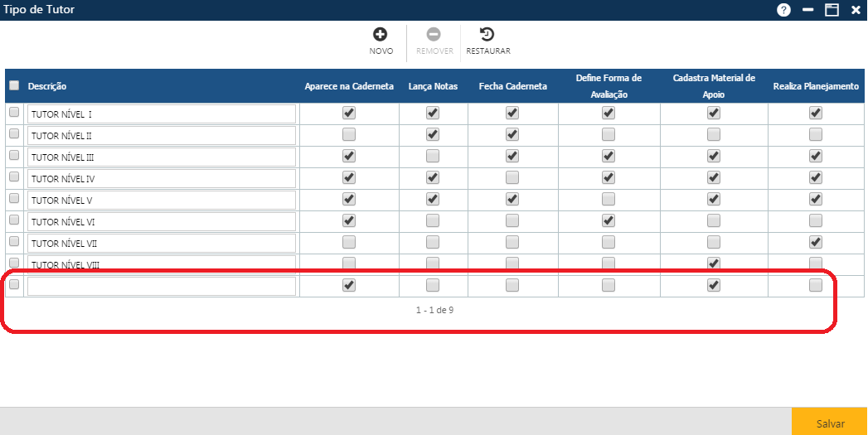The width and height of the screenshot is (868, 435).
Task: Close the Tipo de Tutor window
Action: (856, 10)
